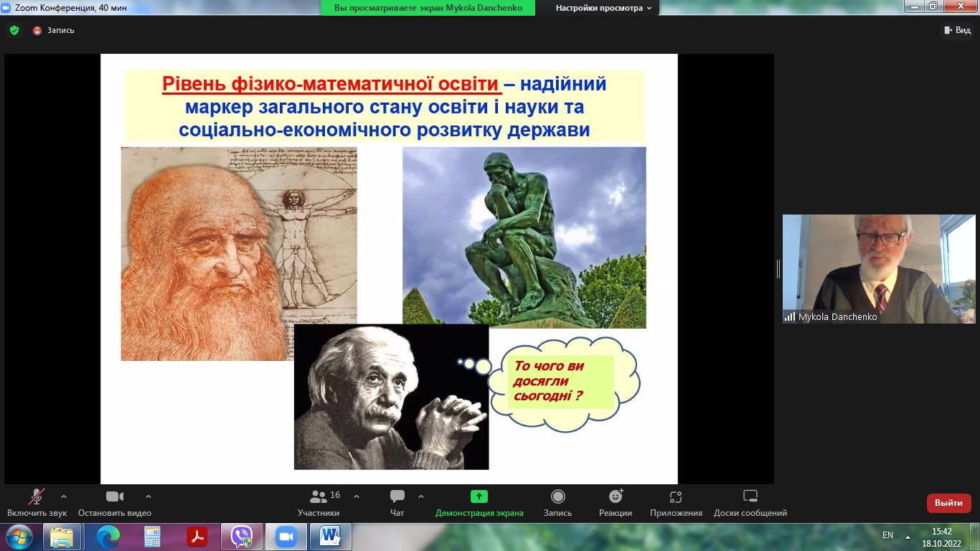Viewport: 980px width, 551px height.
Task: Start Демонстрация экрана screen share
Action: click(479, 503)
